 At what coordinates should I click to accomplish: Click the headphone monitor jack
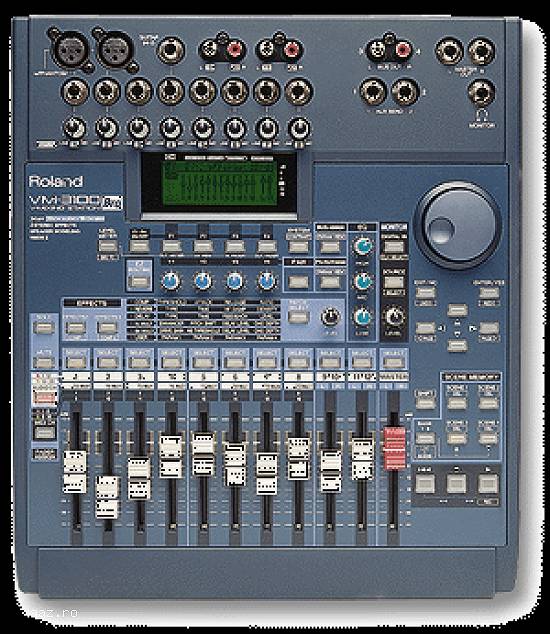coord(481,93)
